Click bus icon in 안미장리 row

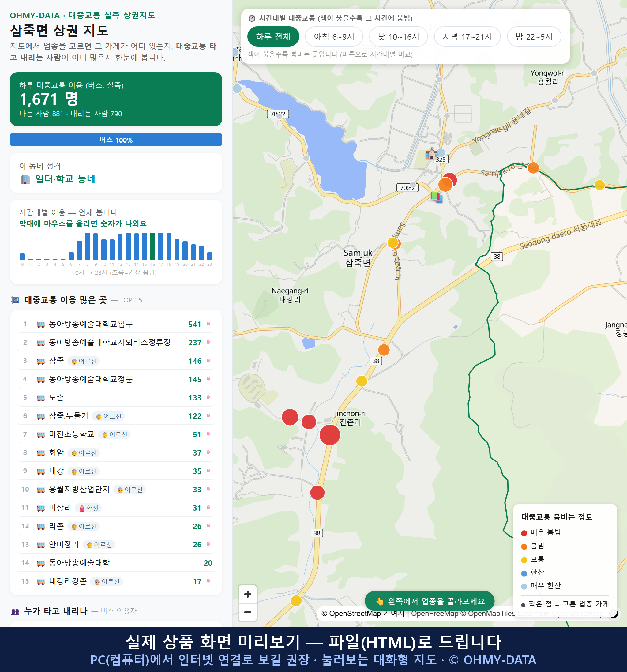(x=40, y=545)
